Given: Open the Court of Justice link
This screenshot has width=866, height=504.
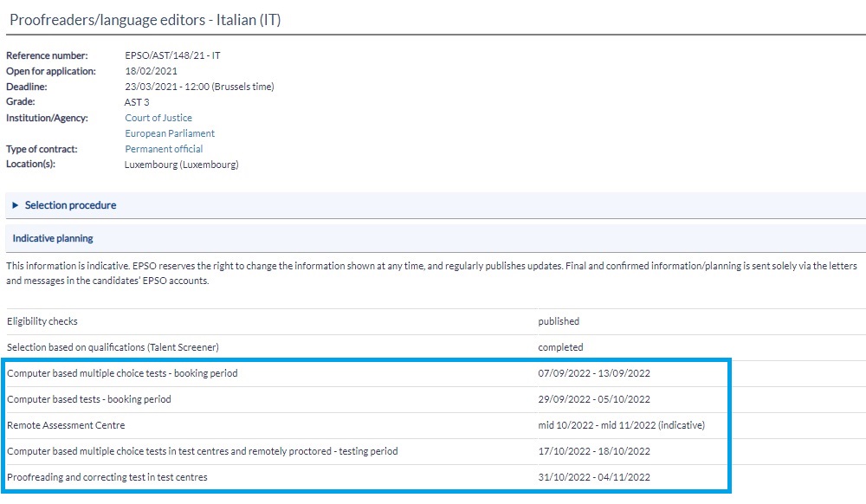Looking at the screenshot, I should tap(158, 118).
